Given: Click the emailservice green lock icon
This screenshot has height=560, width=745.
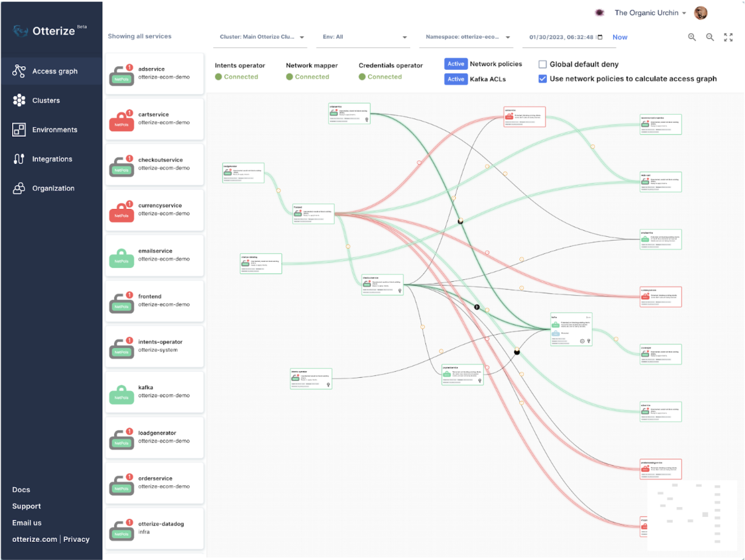Looking at the screenshot, I should tap(122, 258).
